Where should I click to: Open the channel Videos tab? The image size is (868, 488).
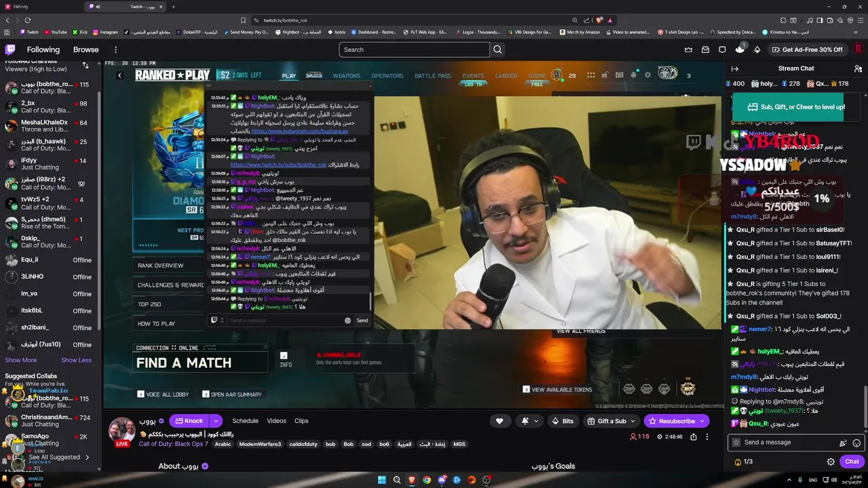point(276,421)
